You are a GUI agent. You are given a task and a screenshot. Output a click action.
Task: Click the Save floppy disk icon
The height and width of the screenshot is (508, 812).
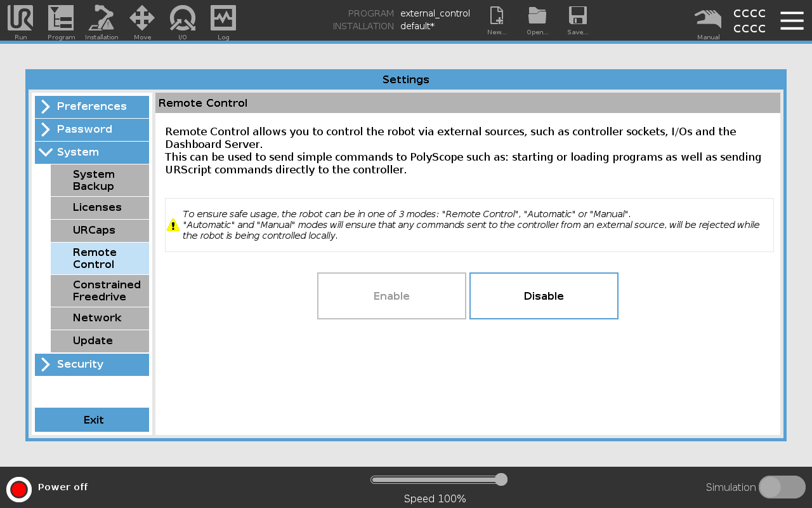pyautogui.click(x=578, y=17)
